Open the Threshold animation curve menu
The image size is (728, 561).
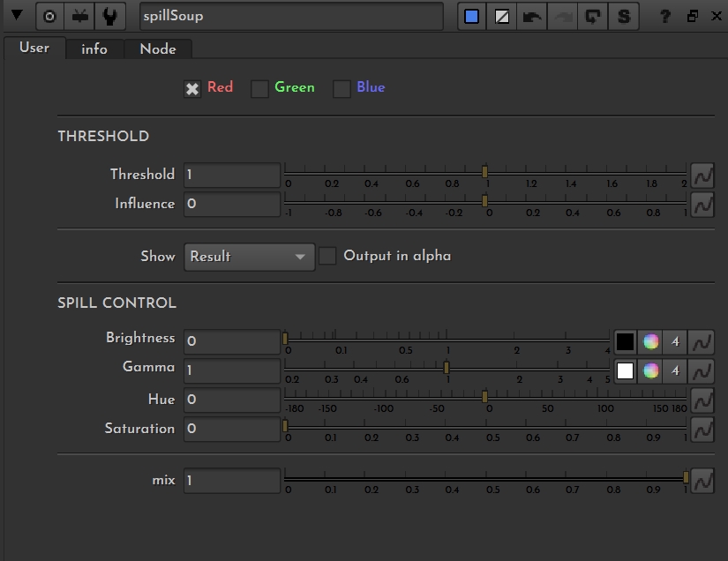coord(702,175)
